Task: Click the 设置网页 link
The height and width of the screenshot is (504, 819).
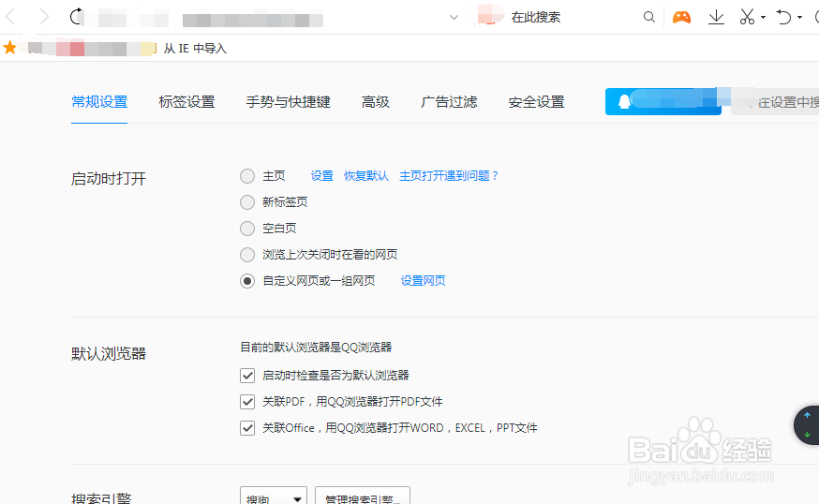Action: pyautogui.click(x=423, y=281)
